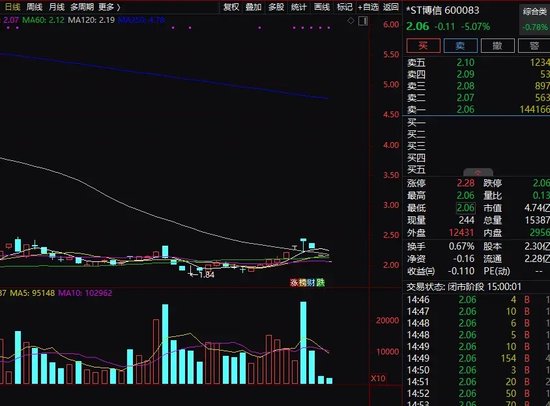Collapse the order book with chevron handle
Image resolution: width=550 pixels, height=406 pixels.
point(478,173)
